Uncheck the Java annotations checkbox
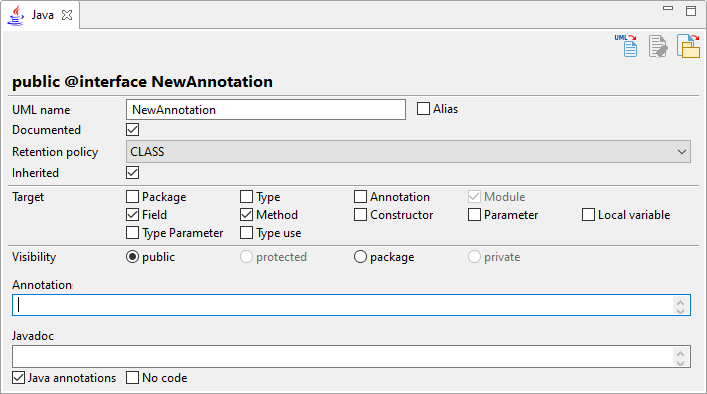The image size is (707, 394). point(18,377)
